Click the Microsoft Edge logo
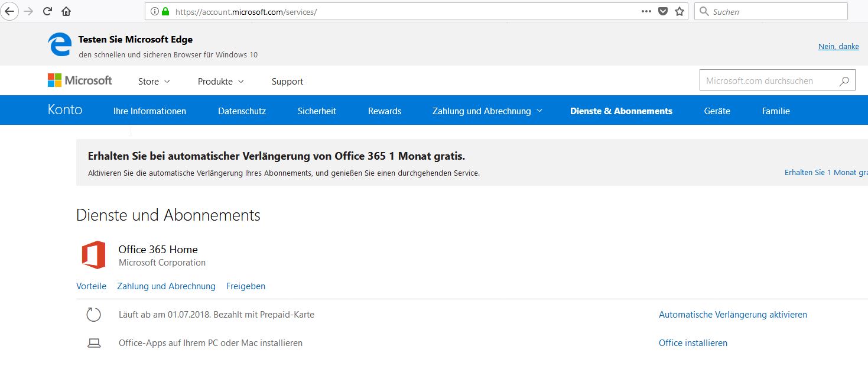Image resolution: width=868 pixels, height=375 pixels. 60,45
